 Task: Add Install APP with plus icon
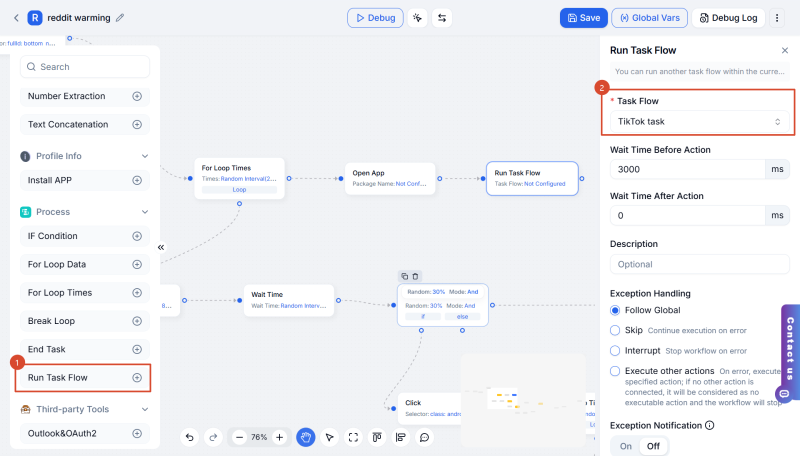coord(137,180)
